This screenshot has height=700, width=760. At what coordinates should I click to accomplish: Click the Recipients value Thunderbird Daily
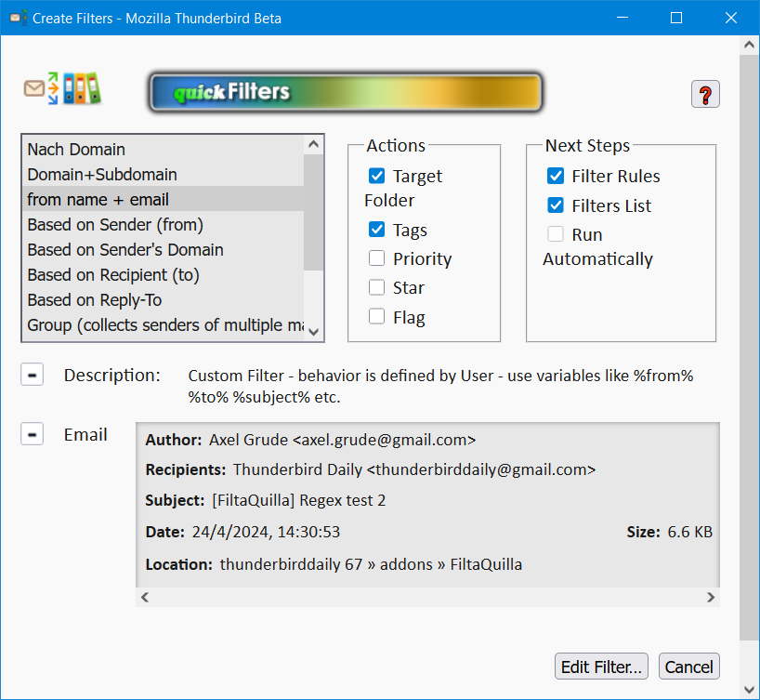(414, 469)
